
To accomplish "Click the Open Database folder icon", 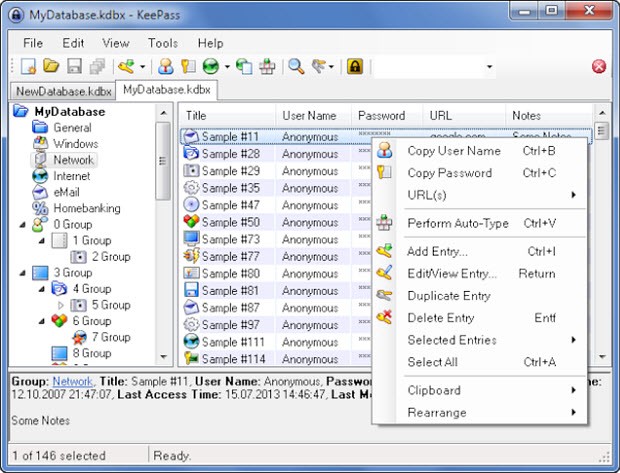I will pos(51,66).
